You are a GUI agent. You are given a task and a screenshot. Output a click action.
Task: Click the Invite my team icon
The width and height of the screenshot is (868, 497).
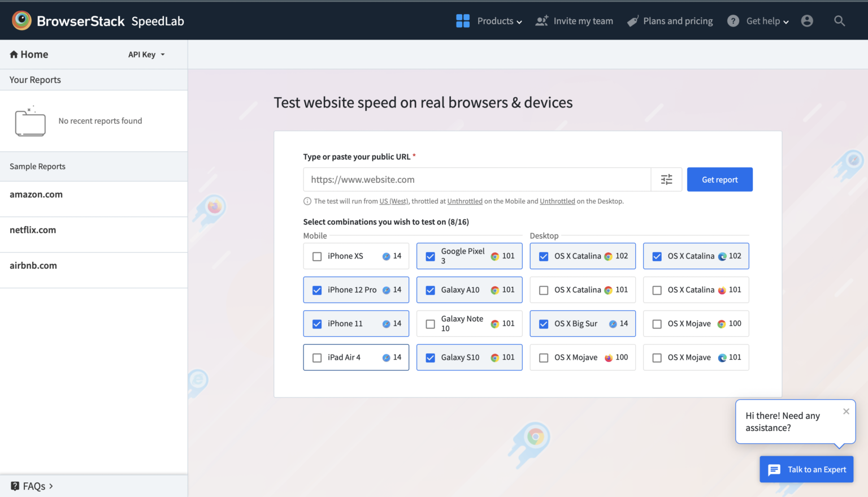(x=541, y=20)
